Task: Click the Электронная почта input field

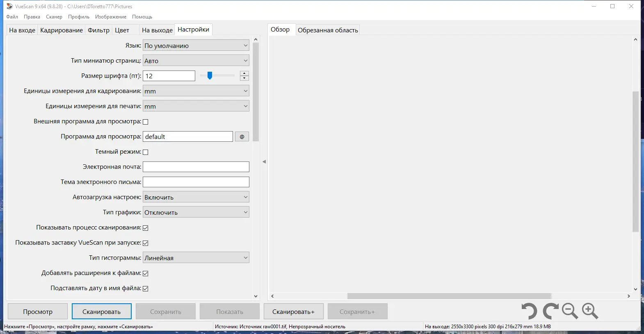Action: coord(196,167)
